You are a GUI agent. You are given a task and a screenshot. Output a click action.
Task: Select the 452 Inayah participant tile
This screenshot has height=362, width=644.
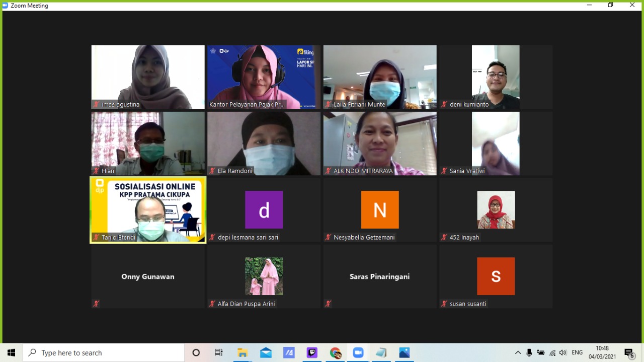pyautogui.click(x=496, y=210)
